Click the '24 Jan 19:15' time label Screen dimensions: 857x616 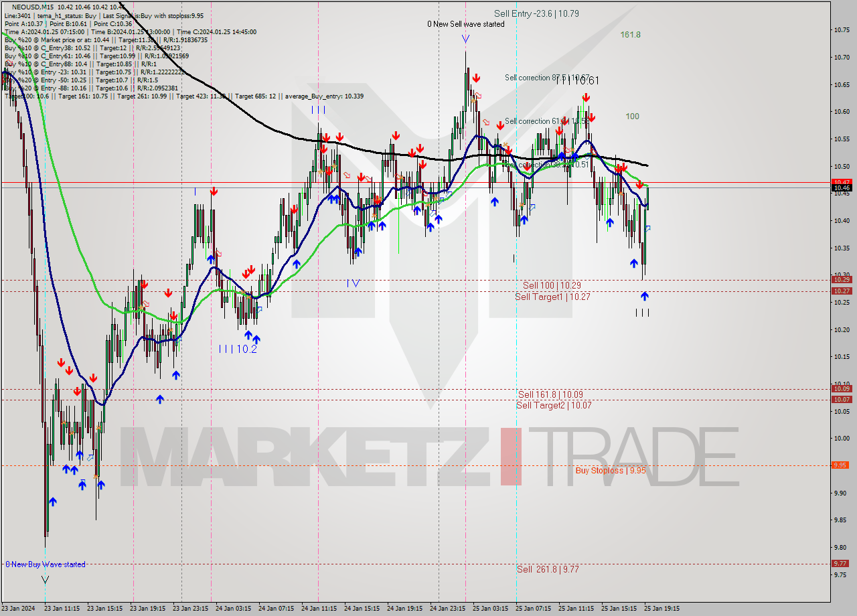404,609
